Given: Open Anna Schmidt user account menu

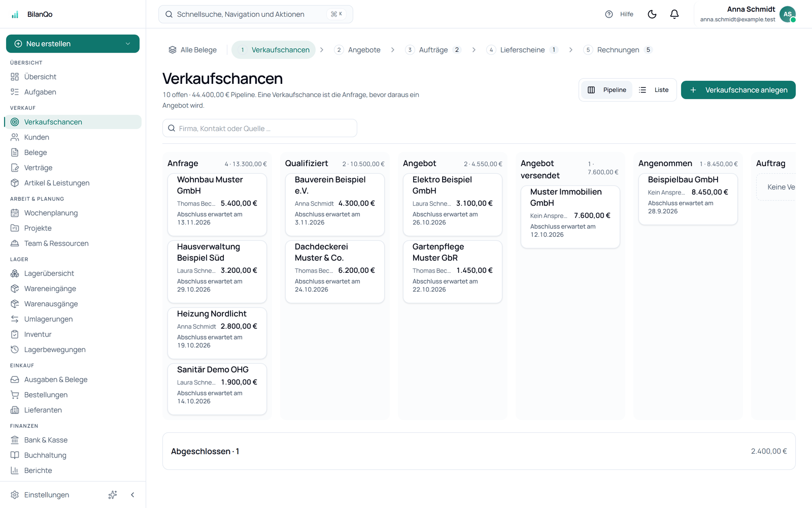Looking at the screenshot, I should pos(748,14).
